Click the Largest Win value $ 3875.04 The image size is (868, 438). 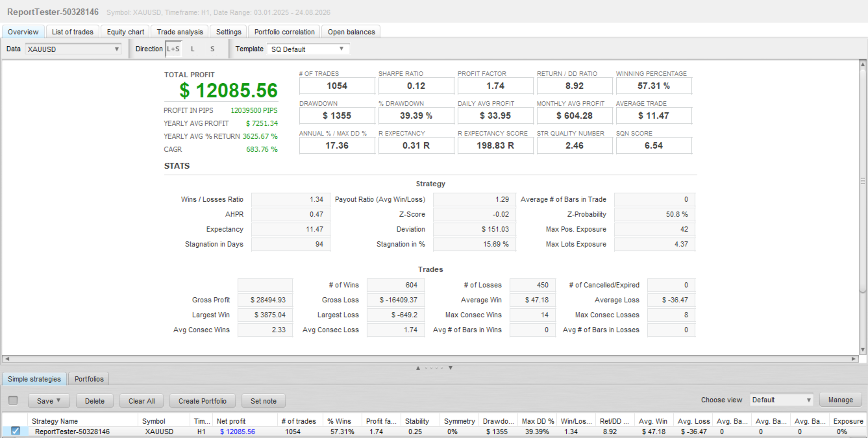pos(265,315)
